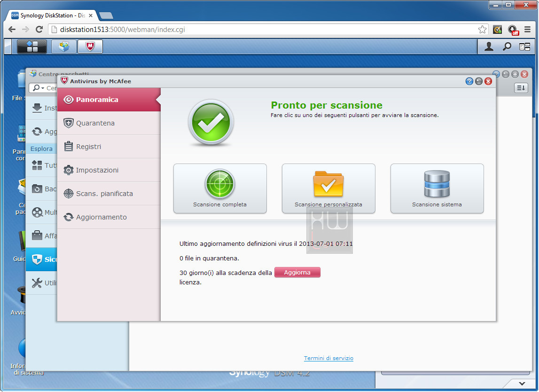Open the Quarantena section
Image resolution: width=539 pixels, height=392 pixels.
coord(109,123)
